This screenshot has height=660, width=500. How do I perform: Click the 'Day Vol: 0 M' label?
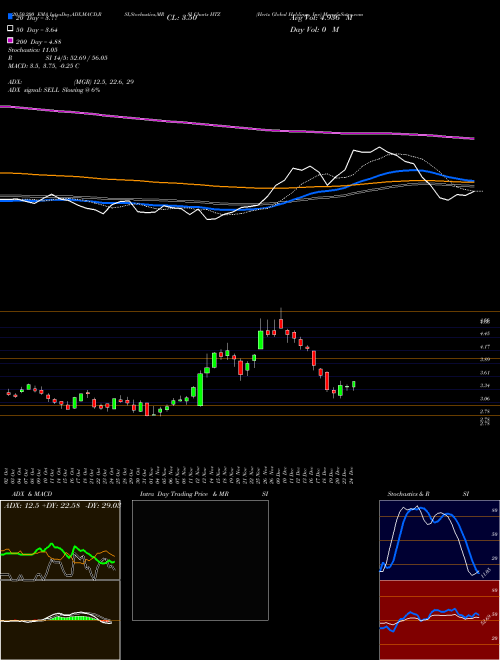(x=314, y=29)
